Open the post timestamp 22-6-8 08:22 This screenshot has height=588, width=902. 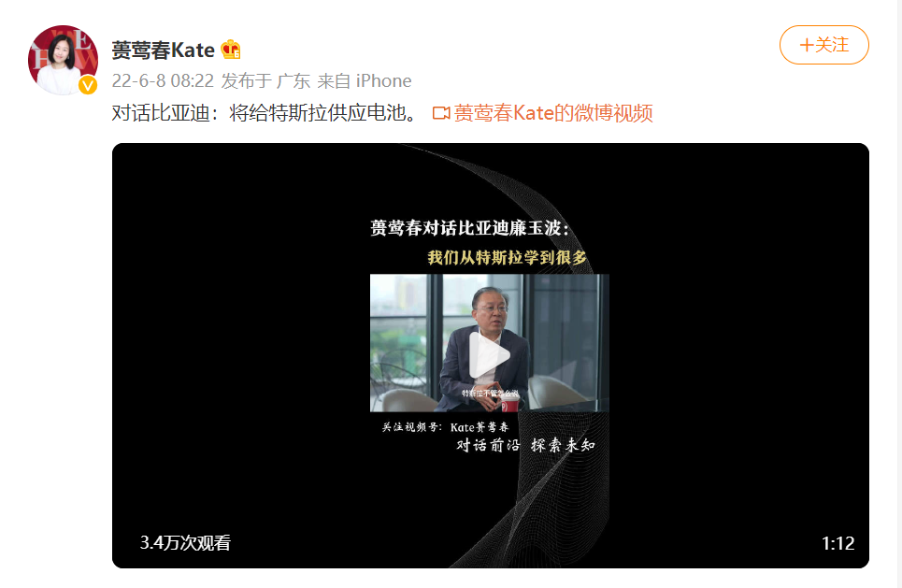pyautogui.click(x=163, y=80)
